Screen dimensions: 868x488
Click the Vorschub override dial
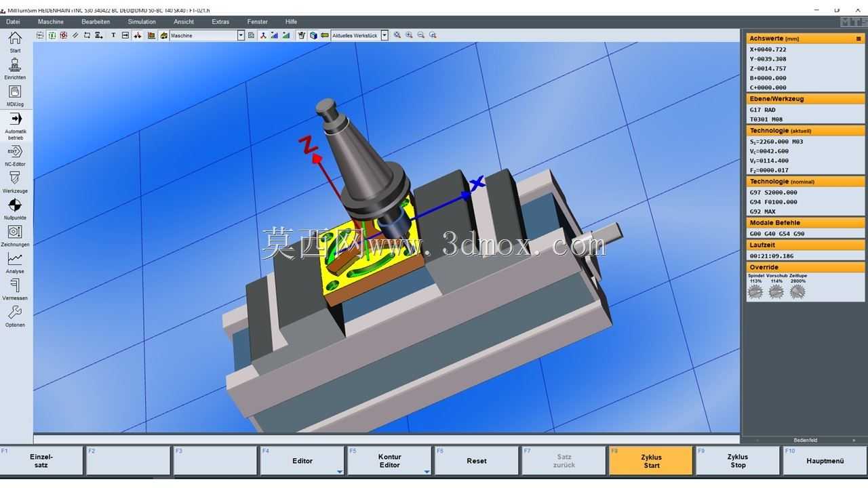click(x=776, y=292)
